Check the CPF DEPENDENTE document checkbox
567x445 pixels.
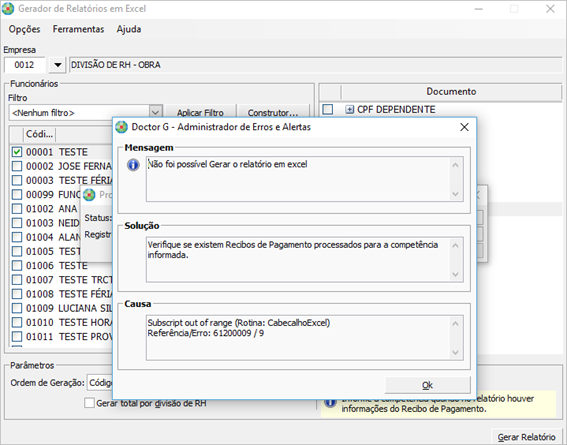tap(328, 109)
